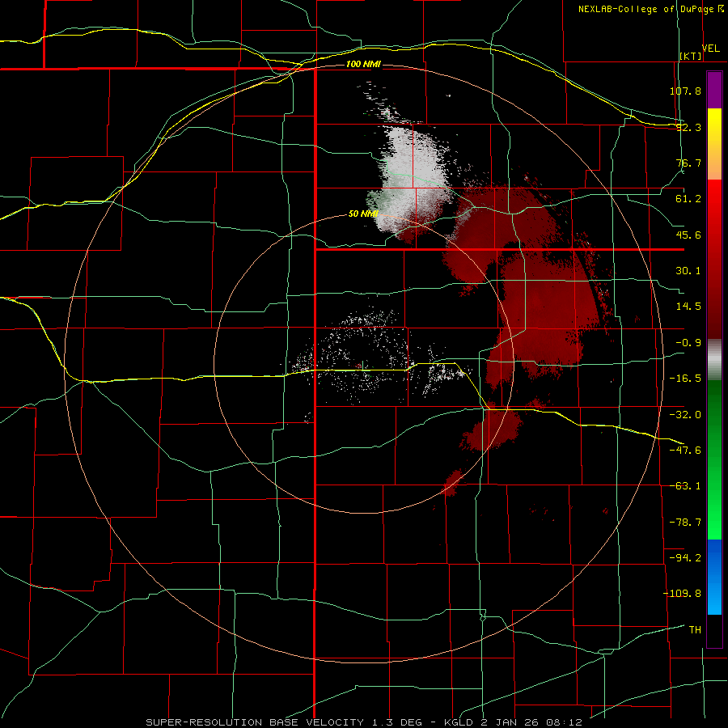Click the [KT] units label
Screen dimensions: 728x728
(x=691, y=56)
